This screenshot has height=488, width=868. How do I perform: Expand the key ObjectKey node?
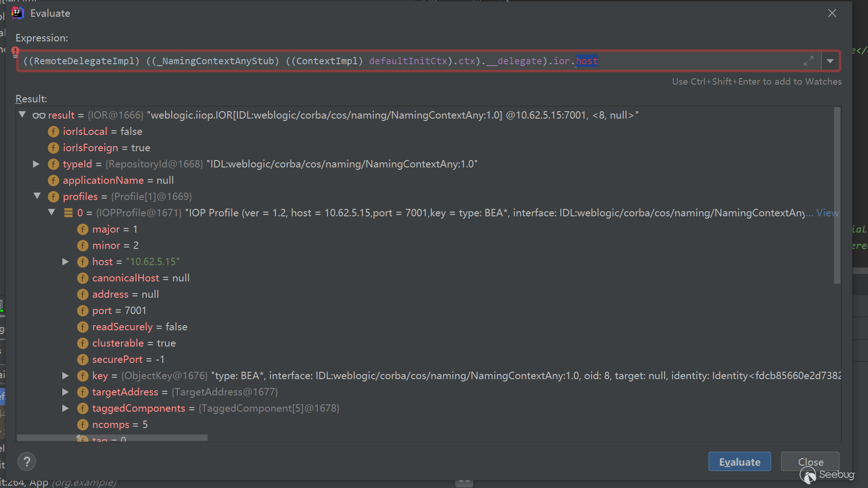[66, 375]
